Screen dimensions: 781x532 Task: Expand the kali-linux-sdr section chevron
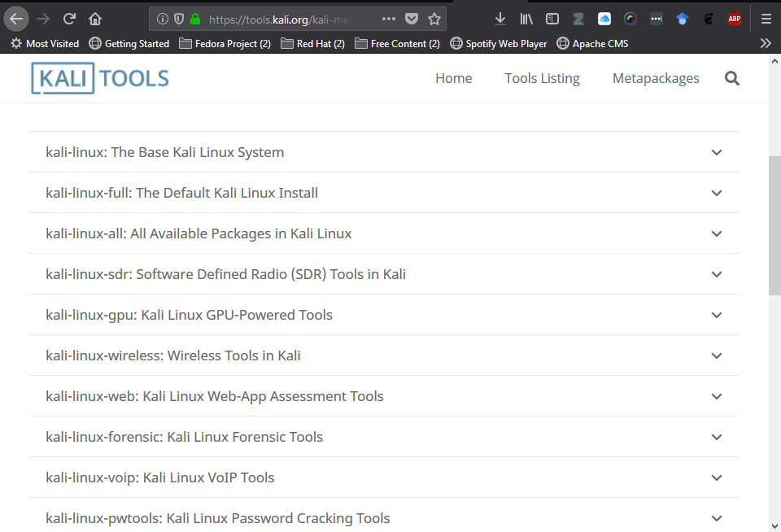tap(717, 274)
